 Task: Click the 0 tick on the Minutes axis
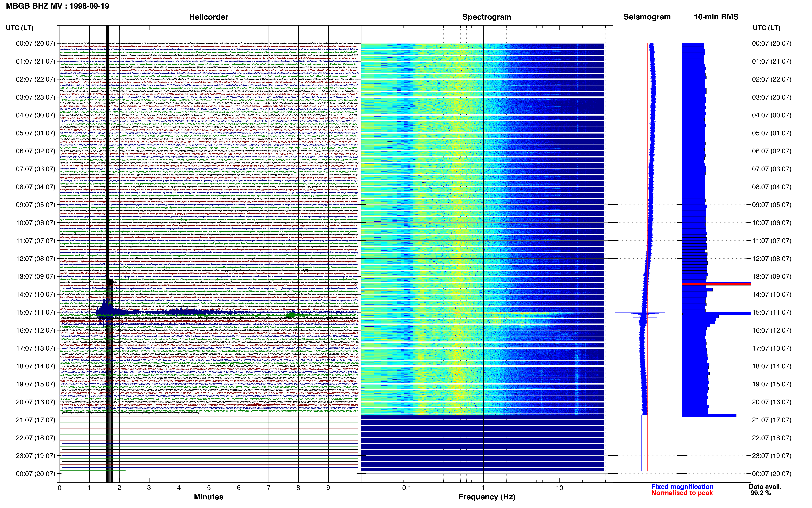pyautogui.click(x=59, y=488)
